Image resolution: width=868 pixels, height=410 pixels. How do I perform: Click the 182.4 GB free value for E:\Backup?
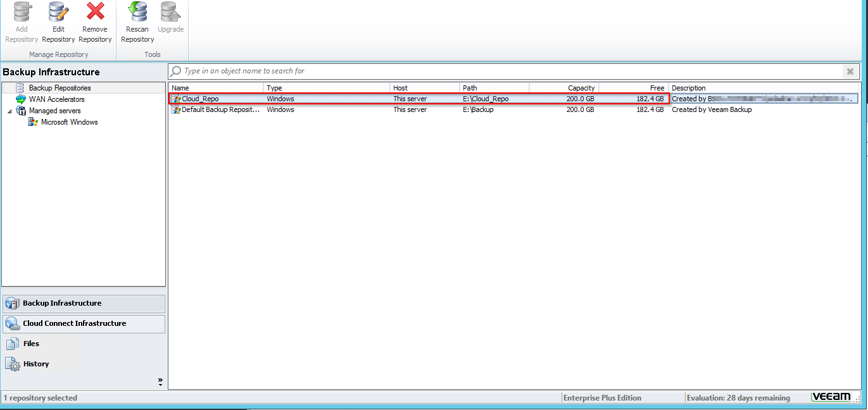click(650, 109)
